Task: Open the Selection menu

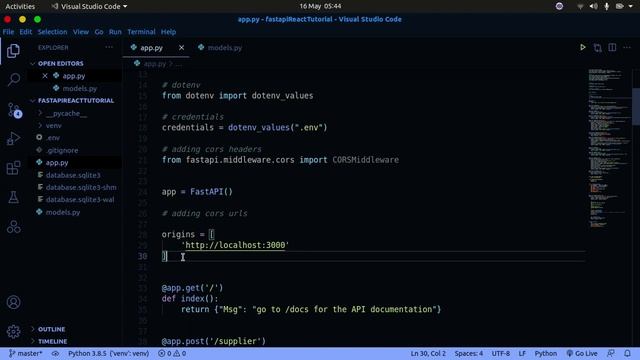Action: pyautogui.click(x=52, y=31)
